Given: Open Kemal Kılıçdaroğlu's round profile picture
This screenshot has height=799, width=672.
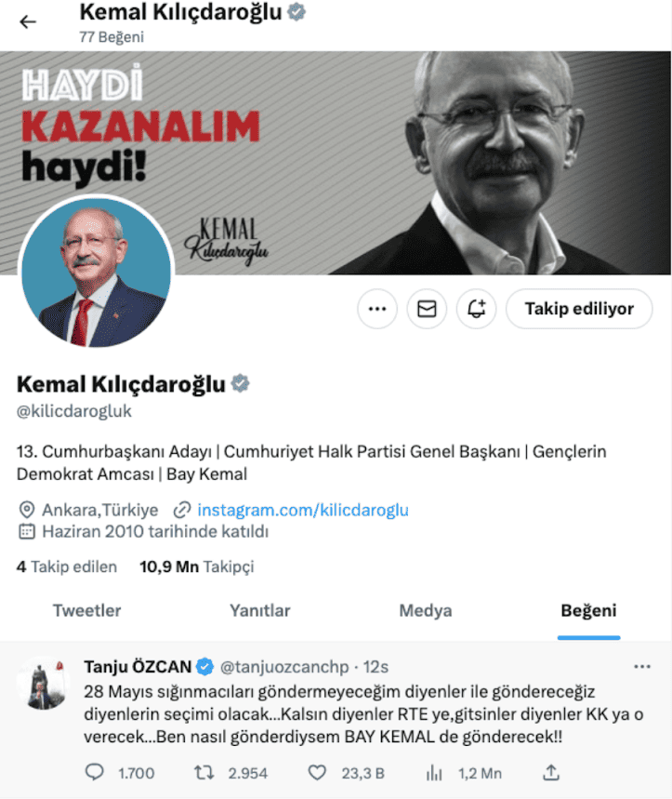Looking at the screenshot, I should point(97,273).
